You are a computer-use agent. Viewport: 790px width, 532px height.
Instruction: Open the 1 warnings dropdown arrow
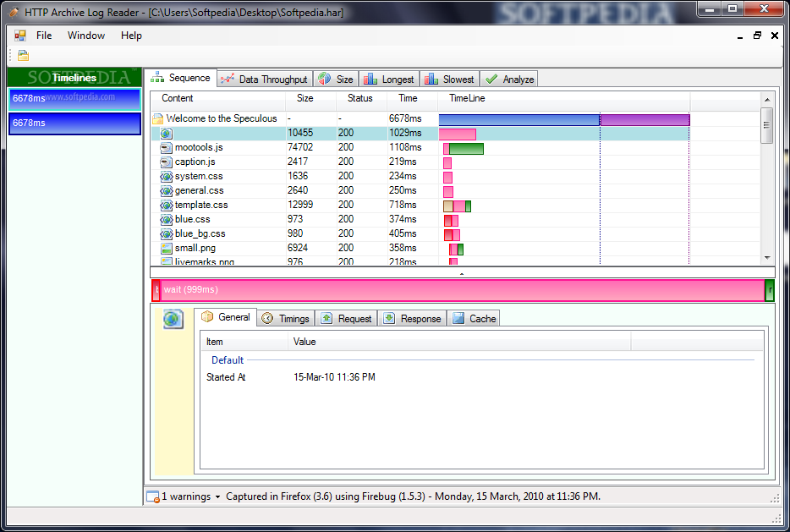tap(217, 496)
